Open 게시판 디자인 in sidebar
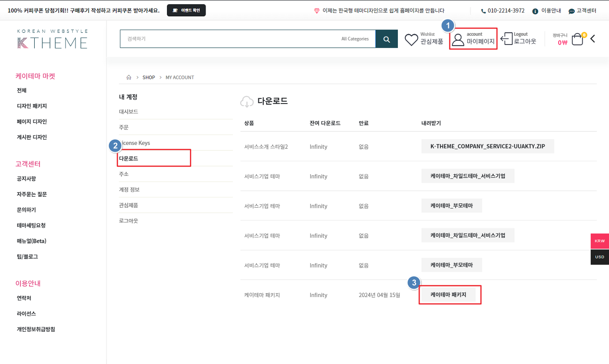This screenshot has width=609, height=364. coord(32,137)
